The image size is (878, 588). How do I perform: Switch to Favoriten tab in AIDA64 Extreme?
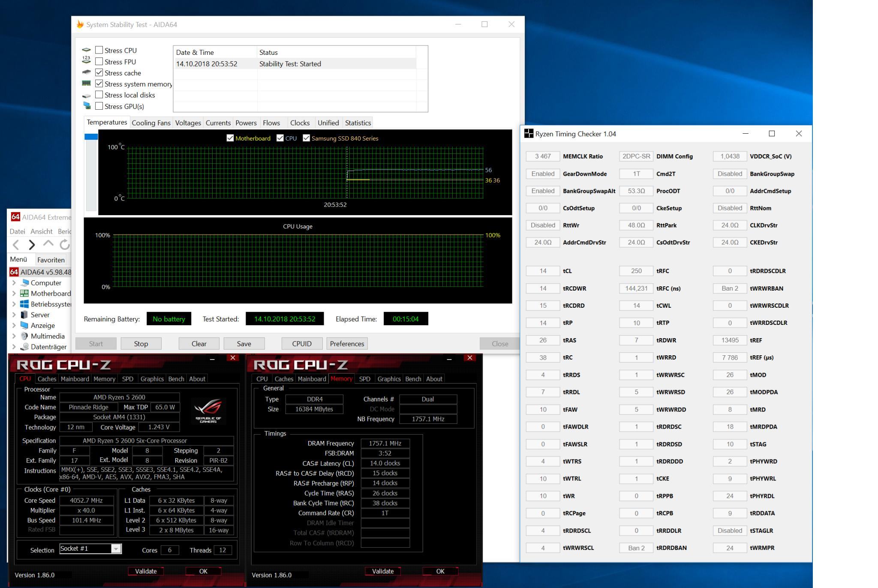click(x=51, y=260)
